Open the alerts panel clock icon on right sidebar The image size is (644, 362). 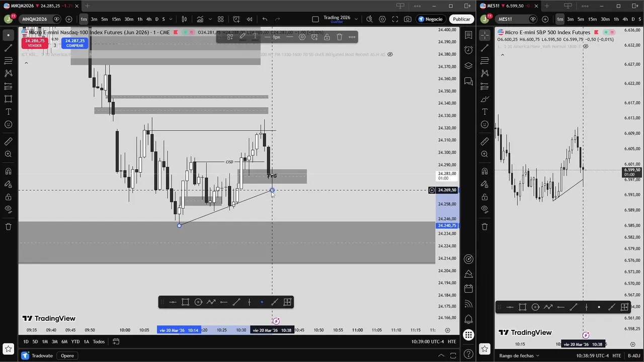coord(468,50)
